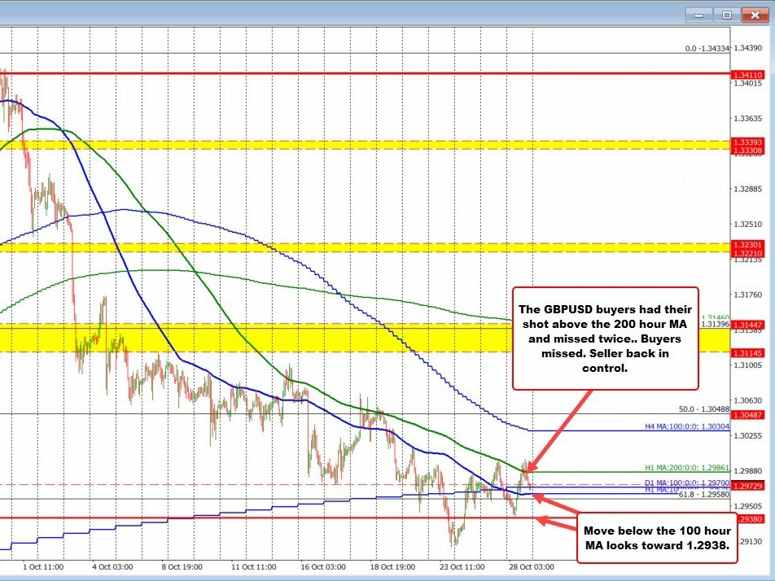Click the 1.29880 price axis value
Image resolution: width=775 pixels, height=581 pixels.
tap(748, 471)
